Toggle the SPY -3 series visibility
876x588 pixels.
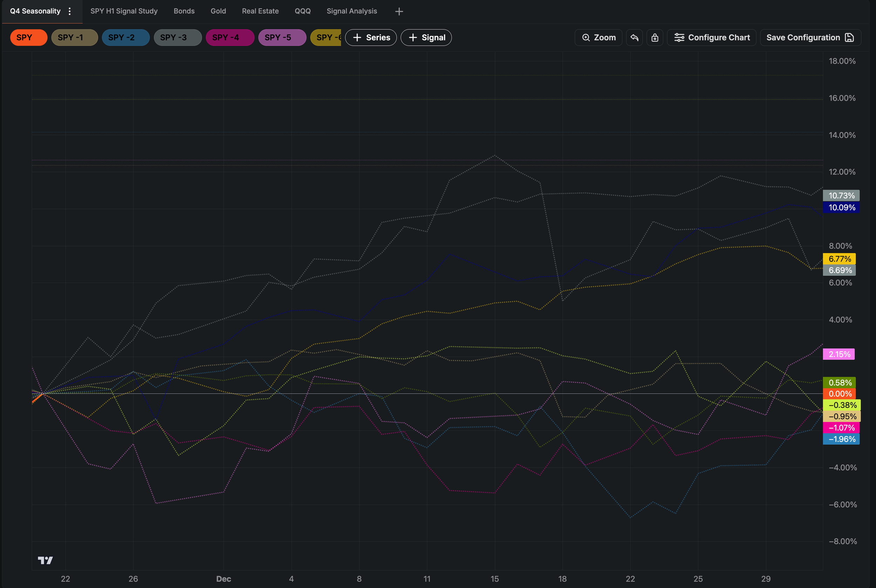click(x=177, y=37)
